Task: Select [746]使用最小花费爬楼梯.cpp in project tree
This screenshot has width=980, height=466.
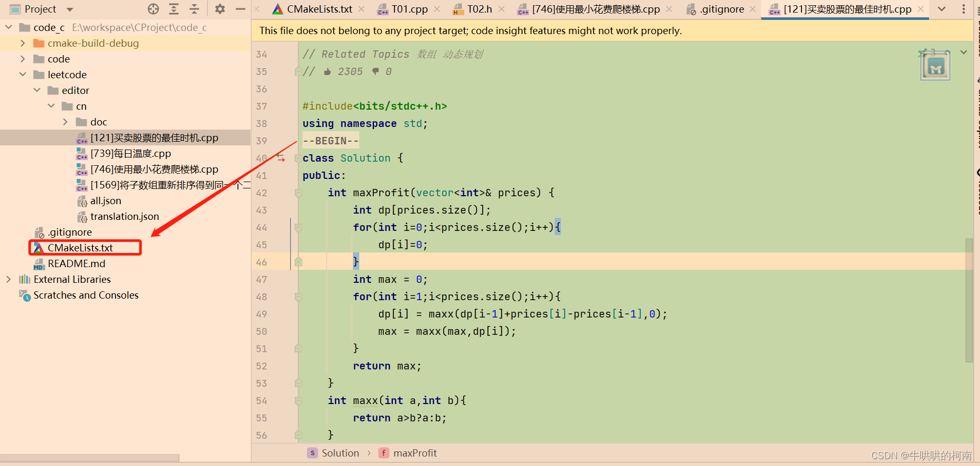Action: [154, 169]
